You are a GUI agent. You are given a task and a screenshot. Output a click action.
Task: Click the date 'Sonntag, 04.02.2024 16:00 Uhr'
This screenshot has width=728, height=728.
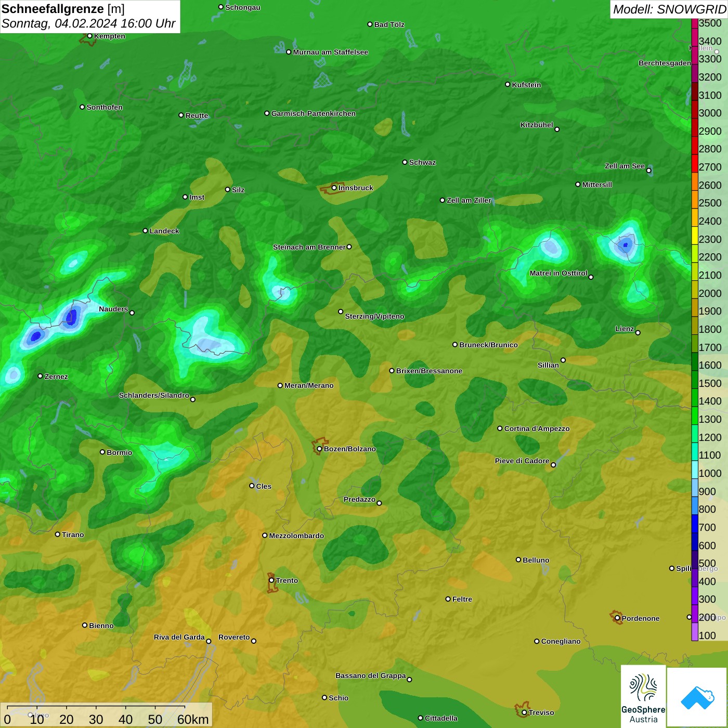(x=88, y=24)
